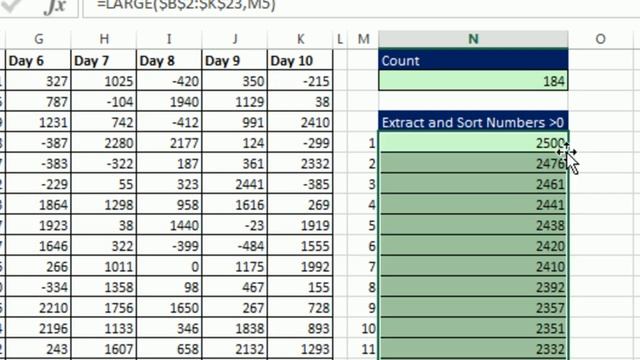Click cell with value 1011

click(x=104, y=267)
